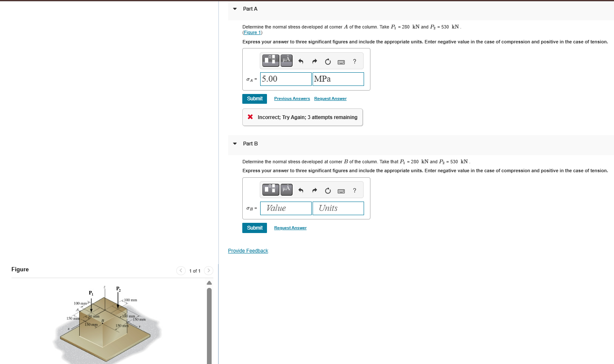Reset the Part A answer with circular arrow icon
614x364 pixels.
coord(327,61)
